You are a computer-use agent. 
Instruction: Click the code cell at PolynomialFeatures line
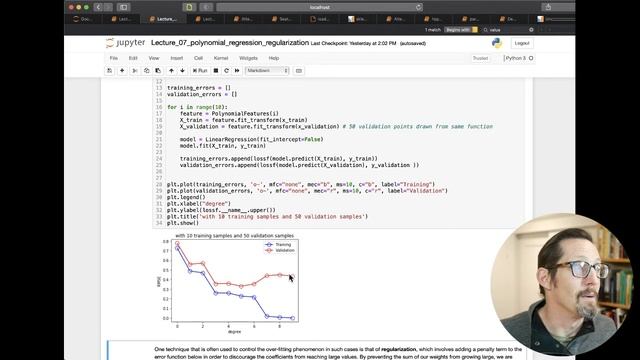229,113
